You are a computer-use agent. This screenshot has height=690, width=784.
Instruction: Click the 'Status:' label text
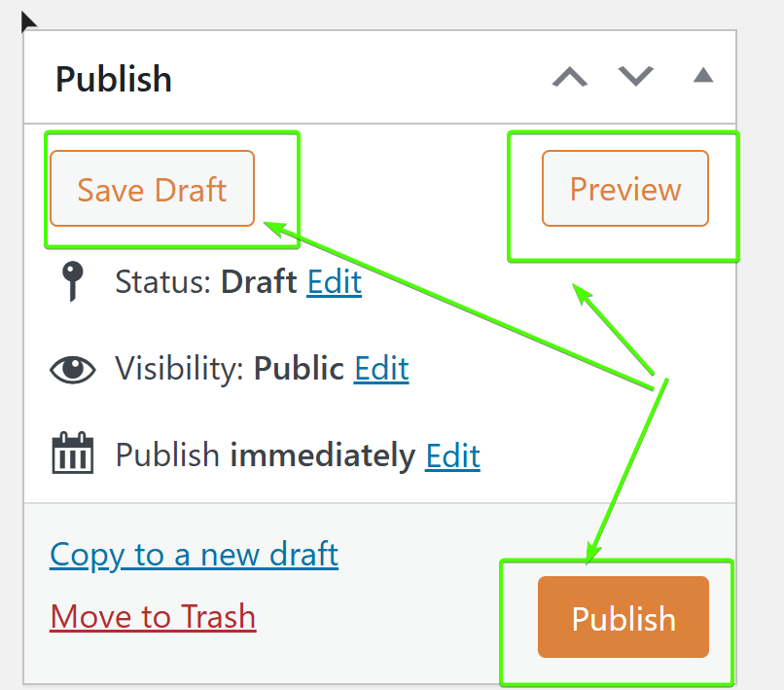click(x=164, y=282)
